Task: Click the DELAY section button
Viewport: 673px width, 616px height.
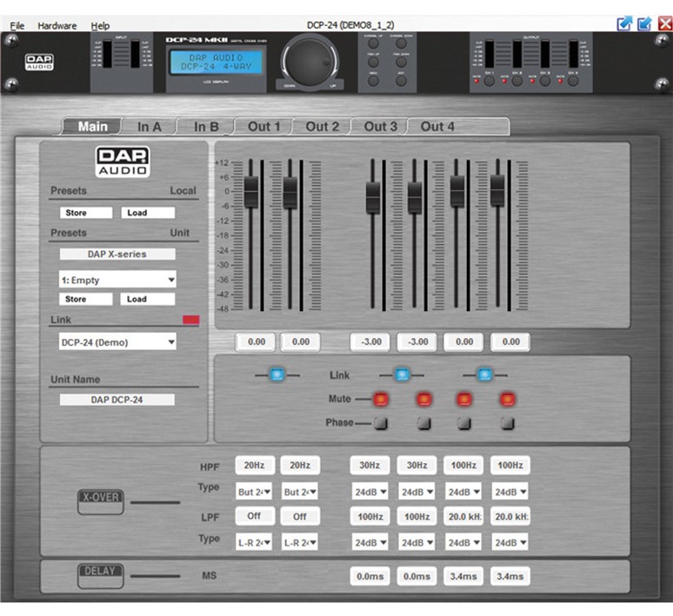Action: pyautogui.click(x=101, y=576)
